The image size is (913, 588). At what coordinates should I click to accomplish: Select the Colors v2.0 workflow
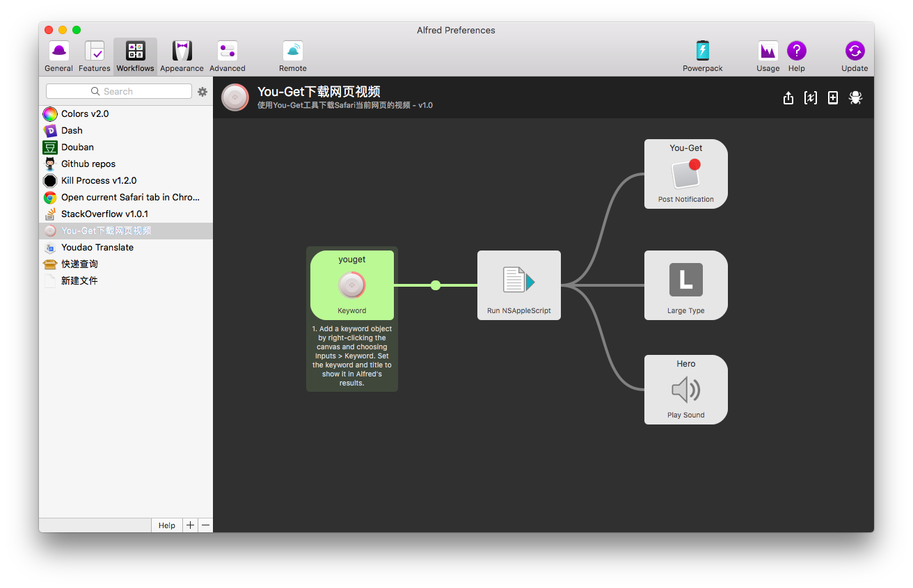pyautogui.click(x=126, y=114)
